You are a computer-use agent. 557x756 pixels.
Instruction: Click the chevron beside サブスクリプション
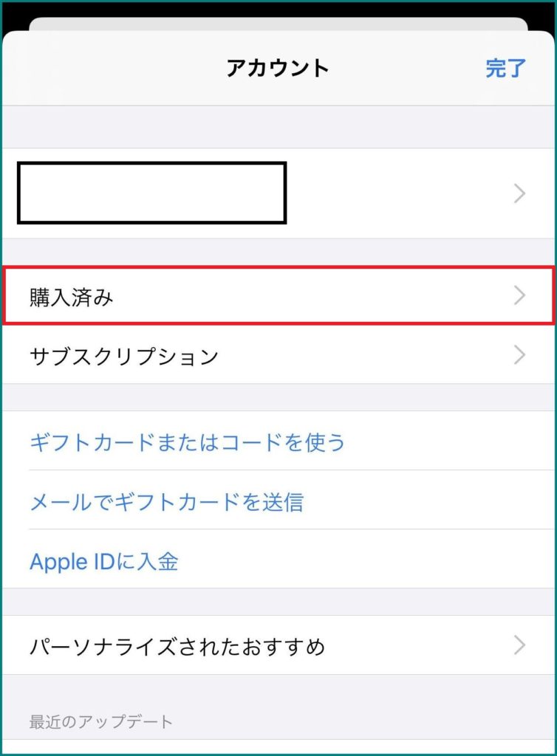[x=519, y=355]
